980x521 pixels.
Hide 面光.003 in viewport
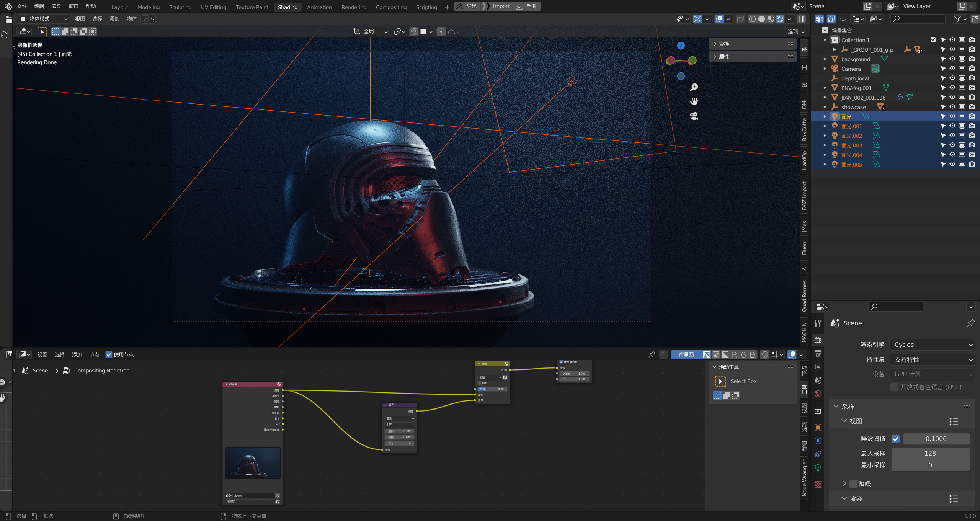click(952, 145)
